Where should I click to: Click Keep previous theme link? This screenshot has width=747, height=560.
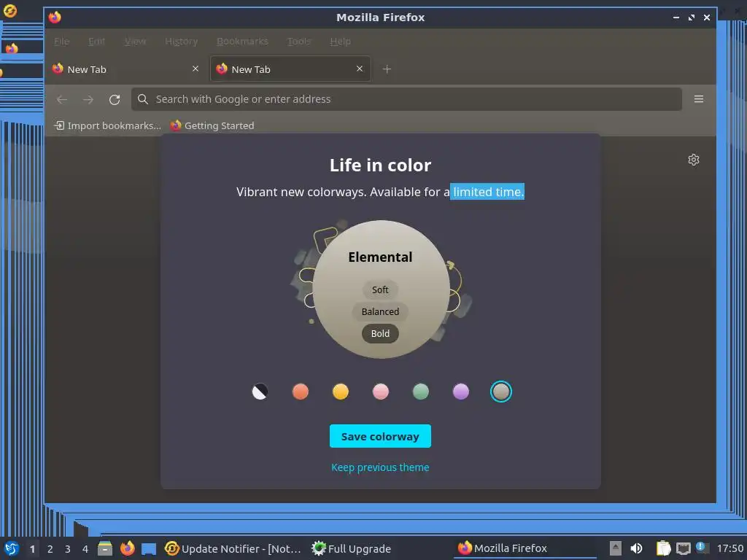380,467
